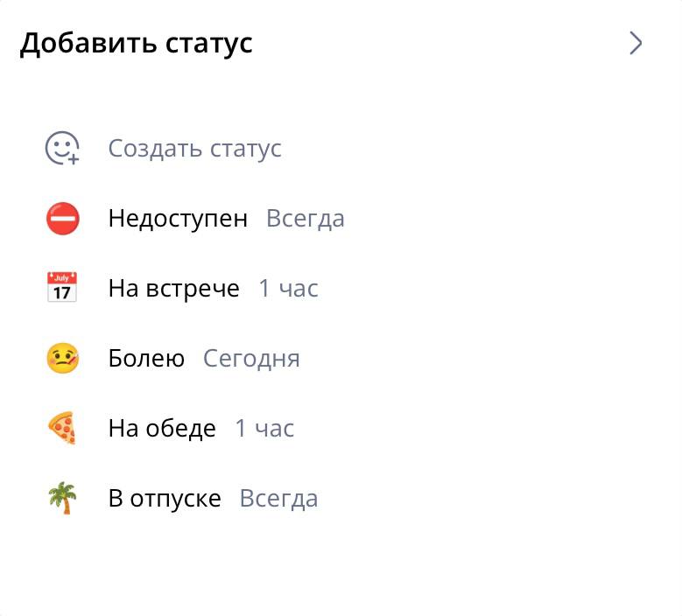
Task: Click '1 час' duration beside На обеде
Action: tap(264, 429)
